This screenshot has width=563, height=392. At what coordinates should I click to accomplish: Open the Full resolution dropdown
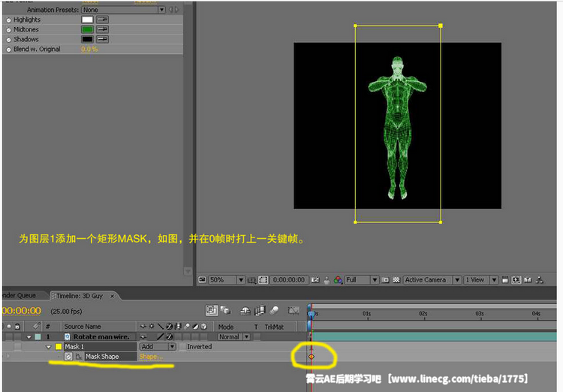[x=362, y=279]
